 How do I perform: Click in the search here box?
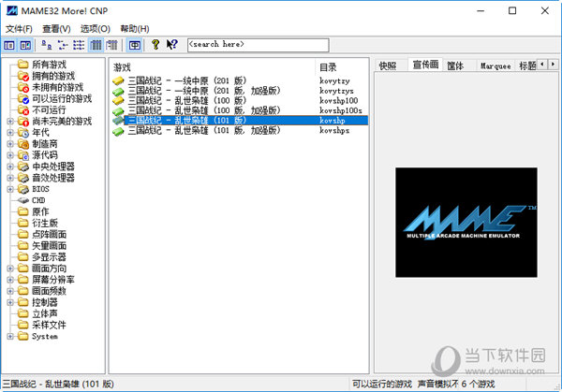(259, 45)
